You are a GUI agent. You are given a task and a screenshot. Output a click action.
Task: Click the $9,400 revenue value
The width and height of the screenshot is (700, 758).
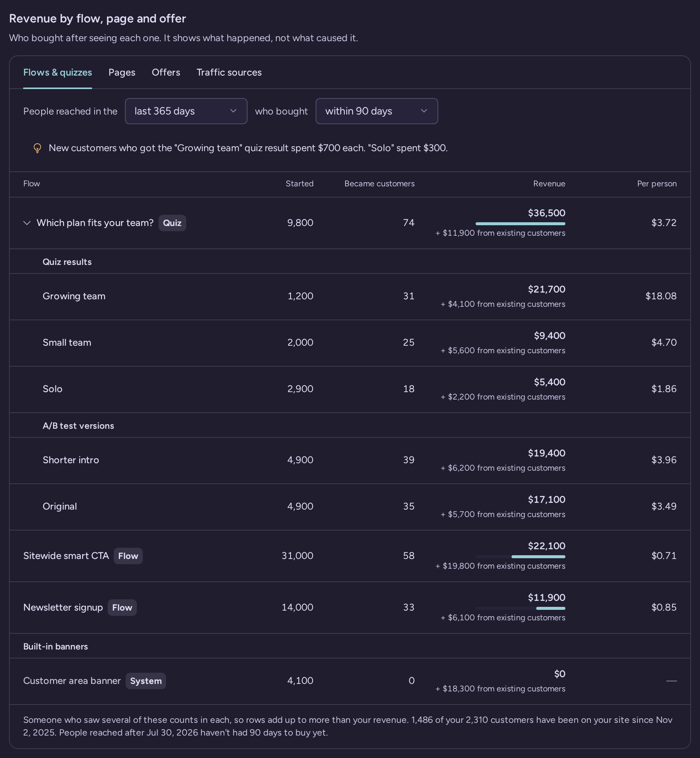coord(549,336)
